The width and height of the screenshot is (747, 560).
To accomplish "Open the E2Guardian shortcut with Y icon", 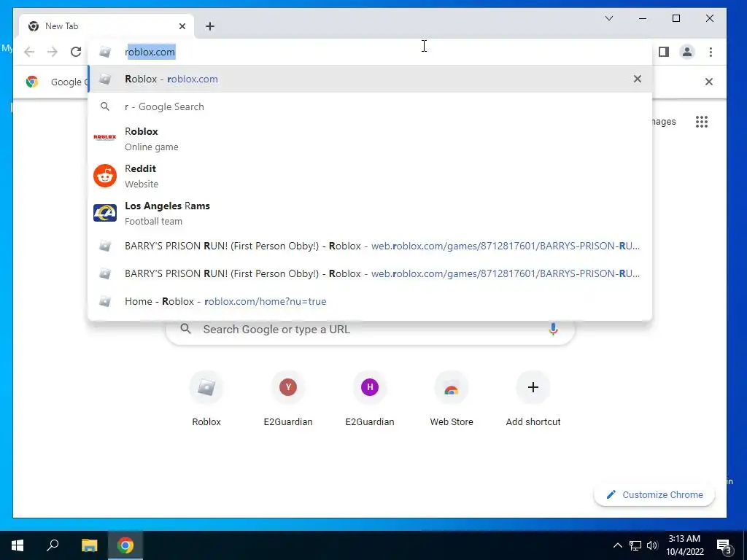I will click(288, 400).
